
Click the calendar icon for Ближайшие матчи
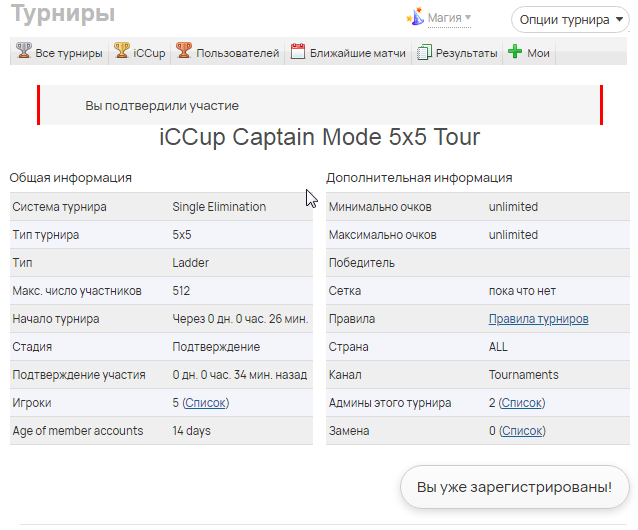tap(298, 52)
